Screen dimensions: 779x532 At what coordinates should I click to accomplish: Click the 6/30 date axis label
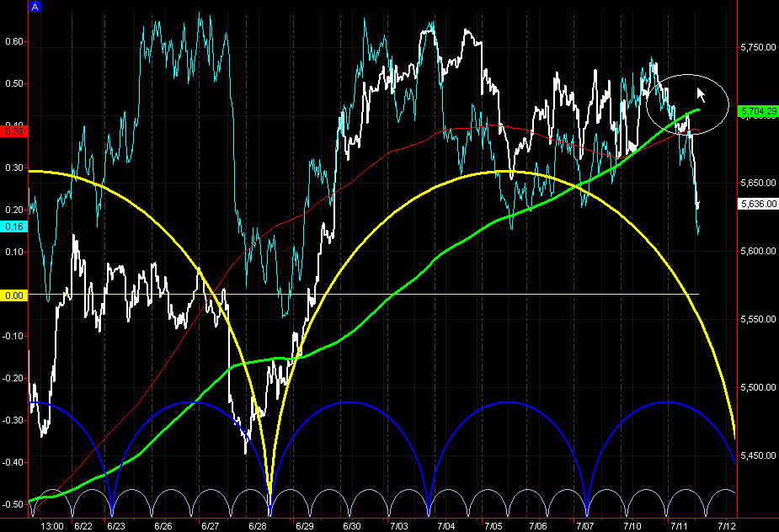pos(352,526)
